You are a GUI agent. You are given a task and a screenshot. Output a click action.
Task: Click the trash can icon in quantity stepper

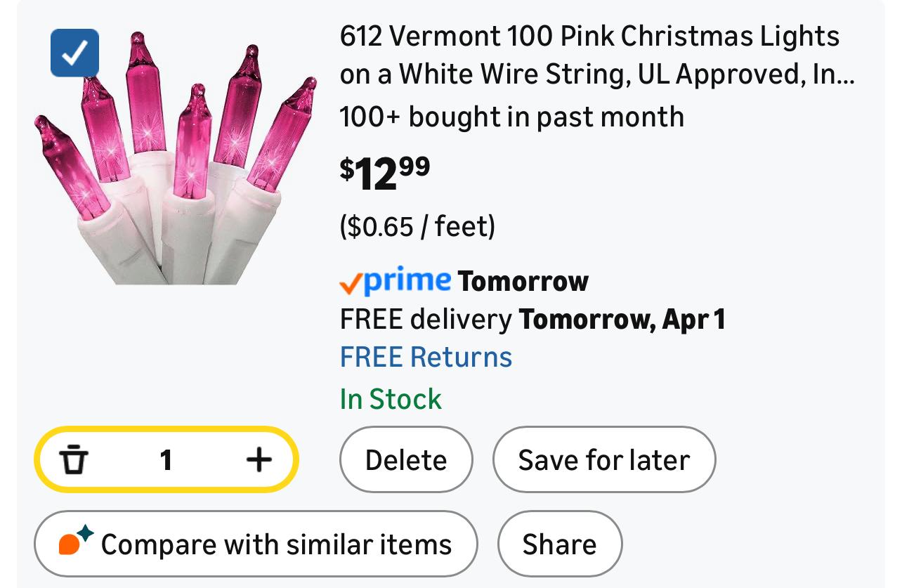[74, 460]
